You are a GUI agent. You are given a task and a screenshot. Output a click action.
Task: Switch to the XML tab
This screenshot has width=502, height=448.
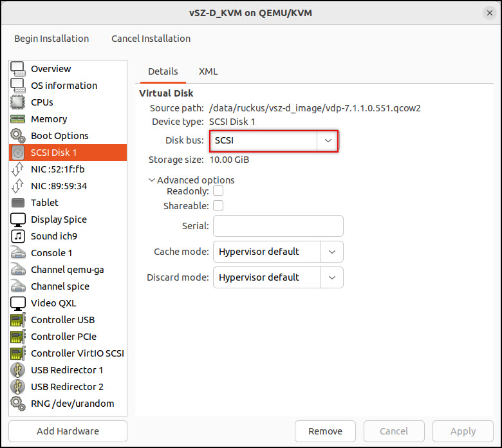(208, 71)
